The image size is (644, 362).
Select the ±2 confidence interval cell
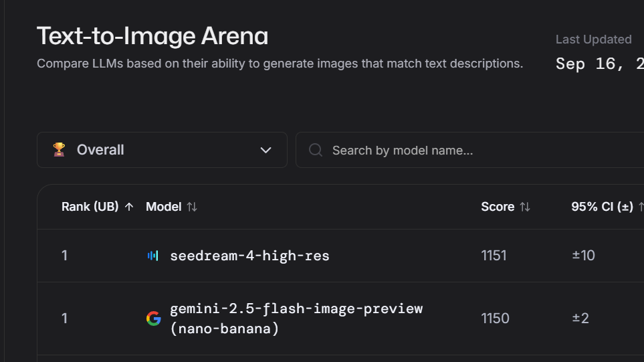pyautogui.click(x=580, y=319)
